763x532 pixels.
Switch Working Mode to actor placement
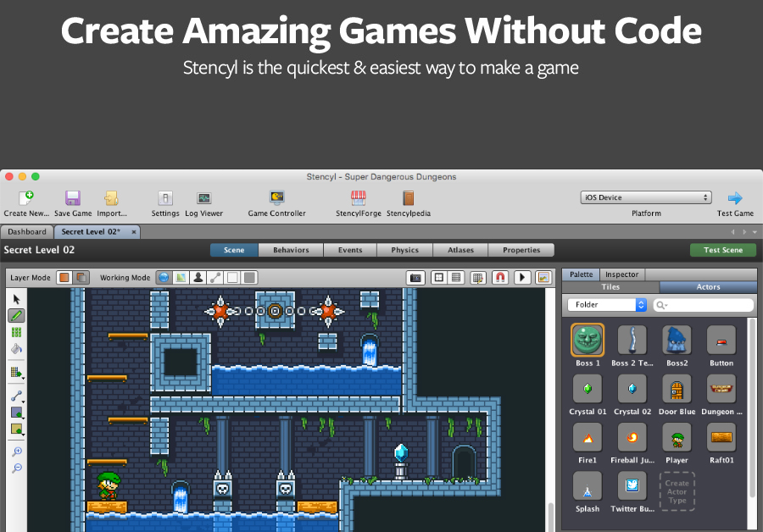(198, 277)
